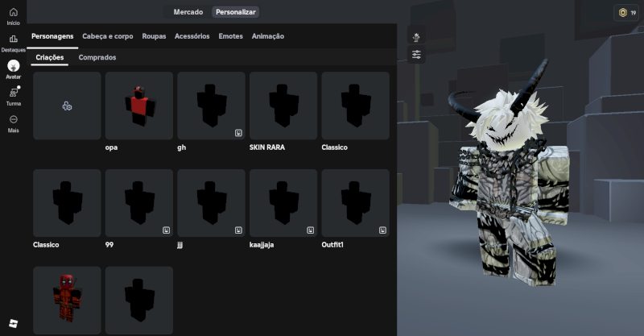Screen dimensions: 644x336
Task: Open Avatar section in sidebar
Action: (x=13, y=70)
